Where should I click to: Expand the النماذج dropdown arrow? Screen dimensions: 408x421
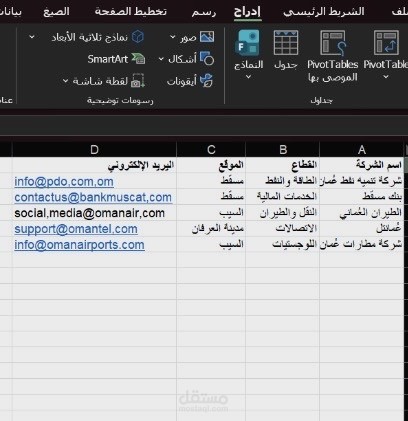(x=248, y=77)
